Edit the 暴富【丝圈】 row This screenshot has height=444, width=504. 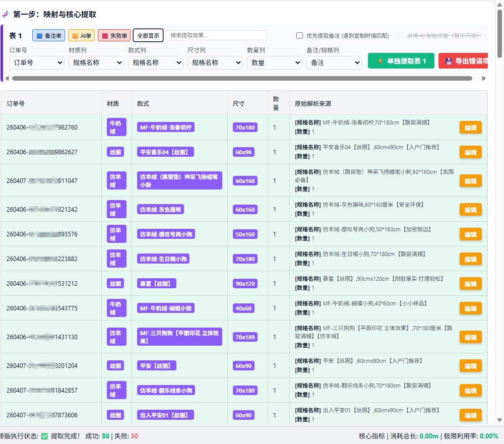click(471, 284)
